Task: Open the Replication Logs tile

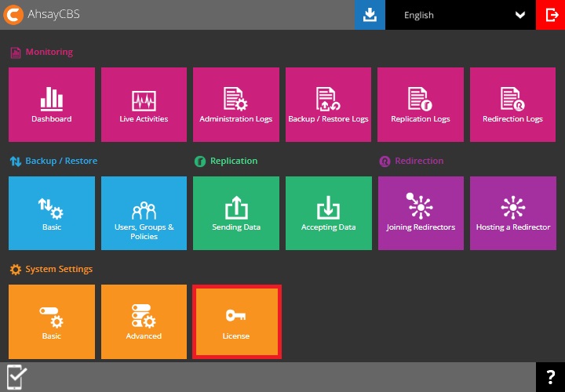Action: [421, 104]
